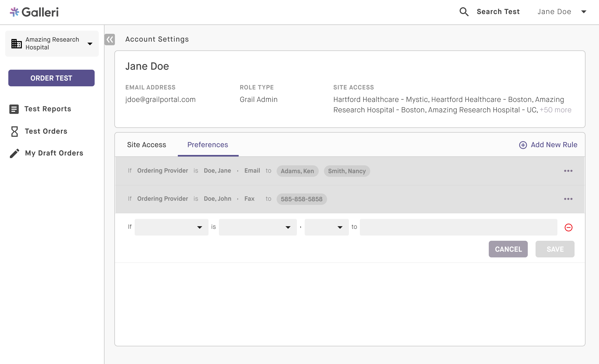Viewport: 599px width, 364px height.
Task: Click the hospital building icon
Action: point(16,43)
